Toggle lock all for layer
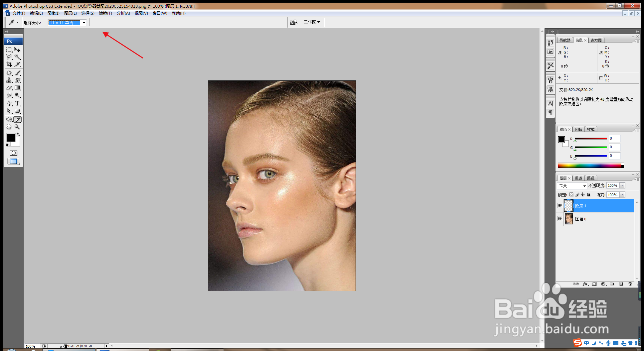 point(588,194)
